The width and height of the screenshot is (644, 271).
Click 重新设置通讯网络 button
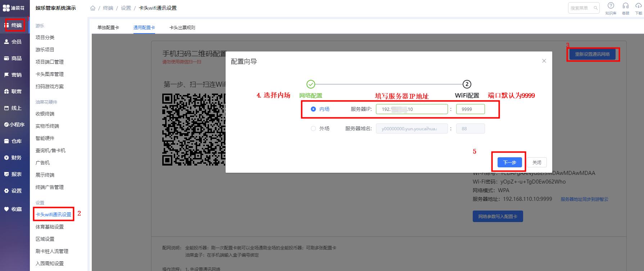[x=592, y=54]
